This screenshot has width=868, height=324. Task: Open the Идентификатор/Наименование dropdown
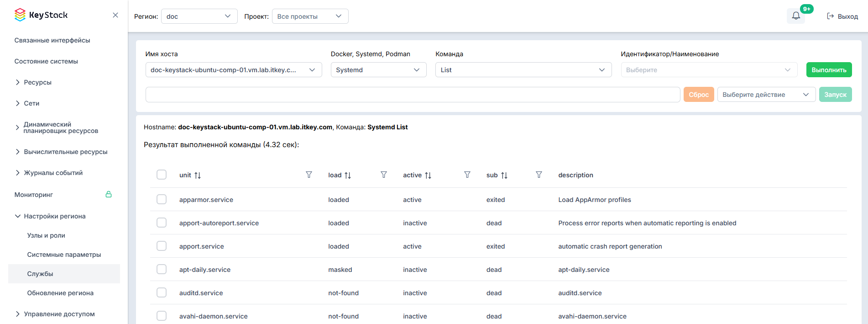click(709, 70)
